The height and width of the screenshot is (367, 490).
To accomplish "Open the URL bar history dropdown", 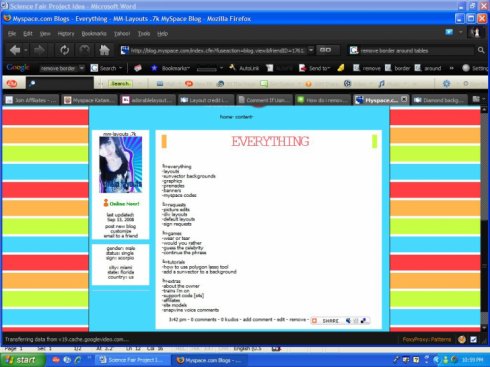I will [311, 50].
